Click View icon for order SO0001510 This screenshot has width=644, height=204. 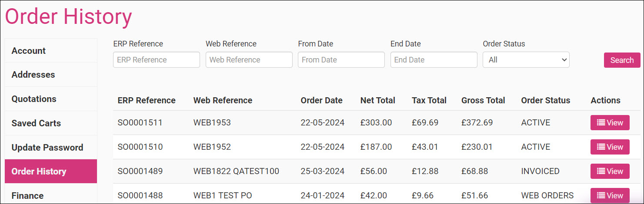point(610,147)
